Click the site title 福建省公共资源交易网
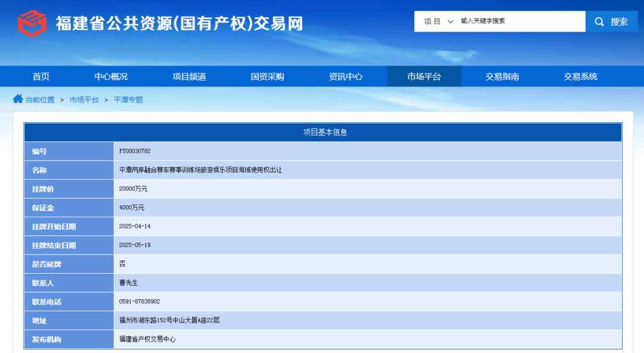 (x=179, y=23)
